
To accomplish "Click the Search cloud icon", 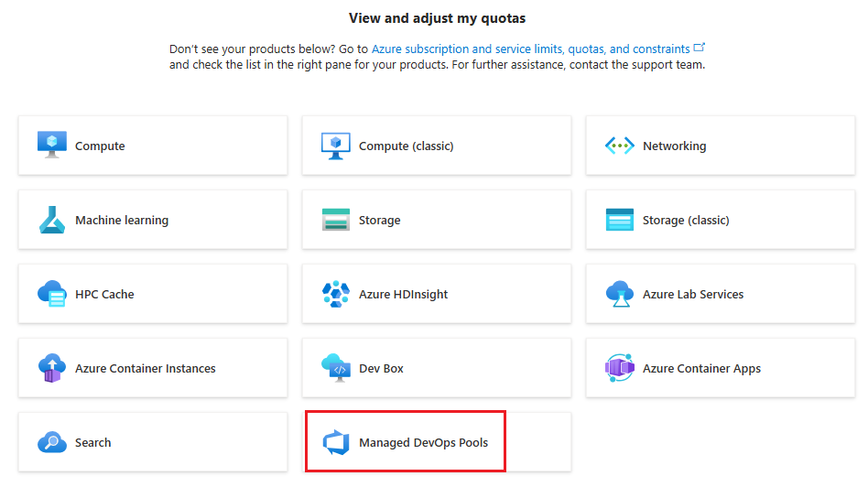I will coord(52,442).
